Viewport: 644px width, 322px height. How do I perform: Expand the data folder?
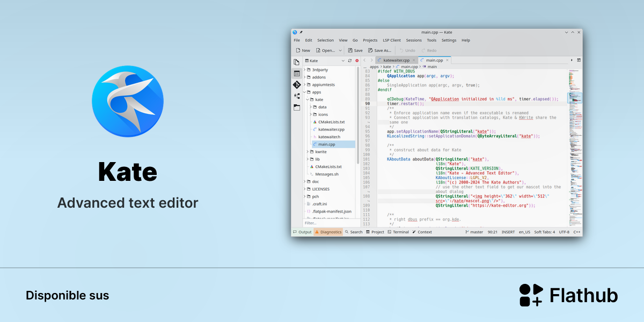click(x=311, y=107)
